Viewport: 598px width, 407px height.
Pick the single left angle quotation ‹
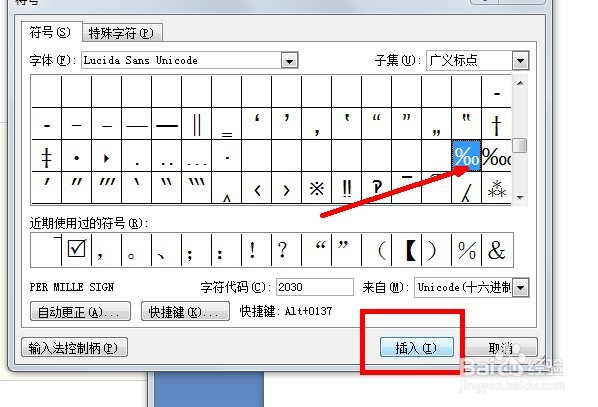(257, 188)
